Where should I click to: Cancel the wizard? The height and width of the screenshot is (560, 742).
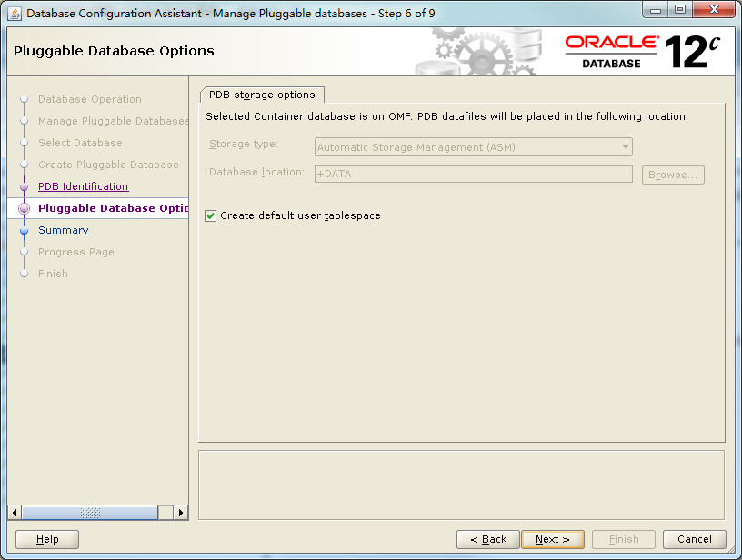(x=694, y=539)
